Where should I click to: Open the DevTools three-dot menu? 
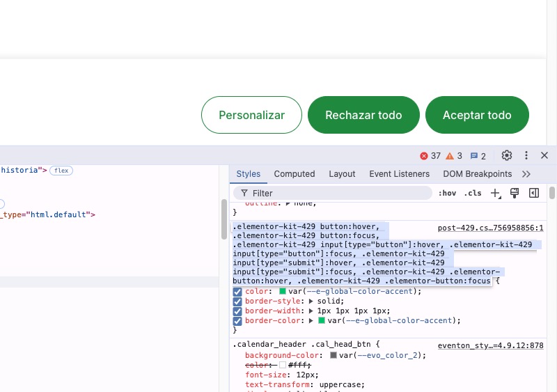(x=526, y=155)
